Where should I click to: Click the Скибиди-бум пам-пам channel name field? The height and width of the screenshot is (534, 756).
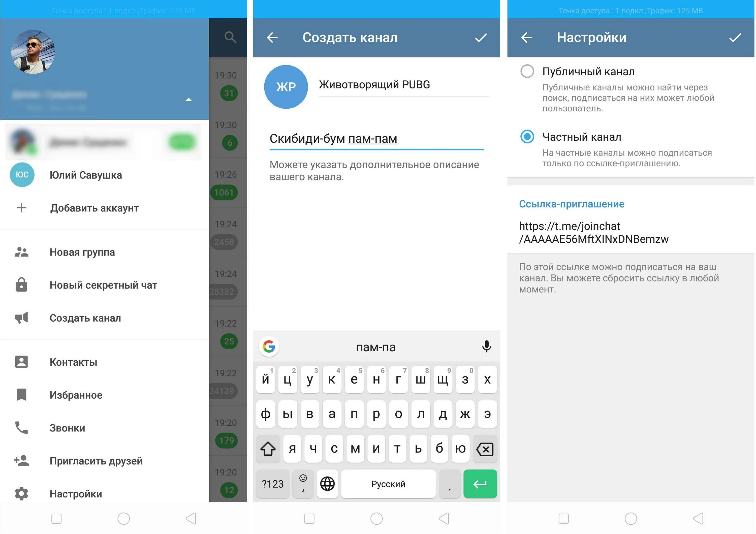pyautogui.click(x=379, y=139)
